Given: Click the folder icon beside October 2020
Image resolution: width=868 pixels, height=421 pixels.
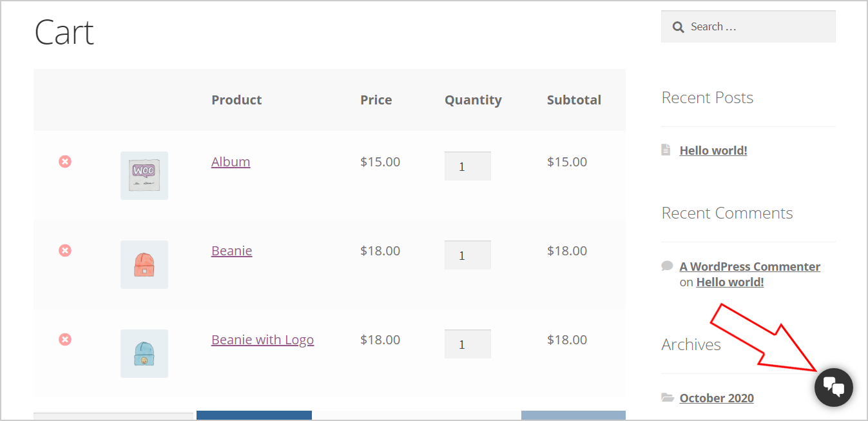Looking at the screenshot, I should (x=668, y=398).
